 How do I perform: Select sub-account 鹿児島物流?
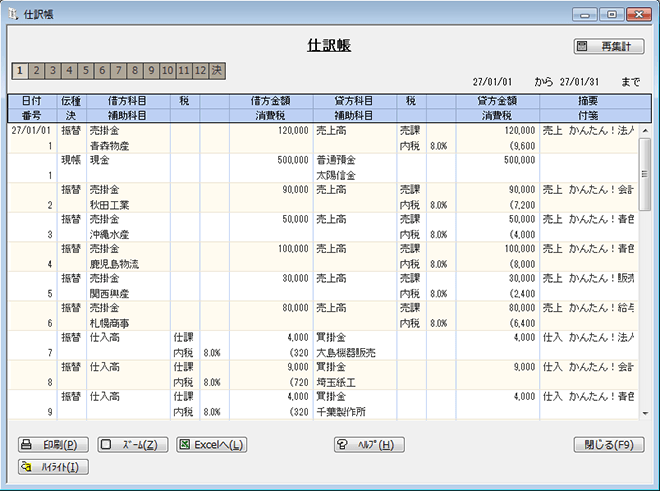pyautogui.click(x=114, y=264)
